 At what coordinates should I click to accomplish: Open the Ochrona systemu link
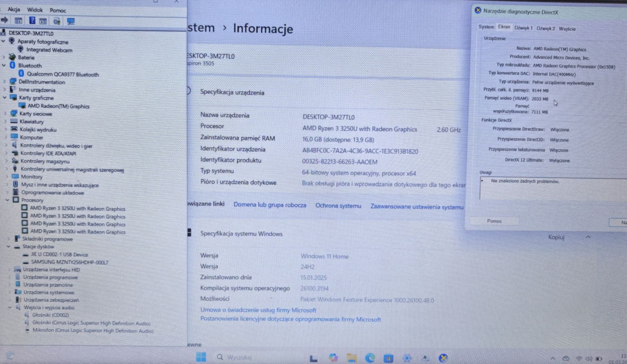(338, 205)
